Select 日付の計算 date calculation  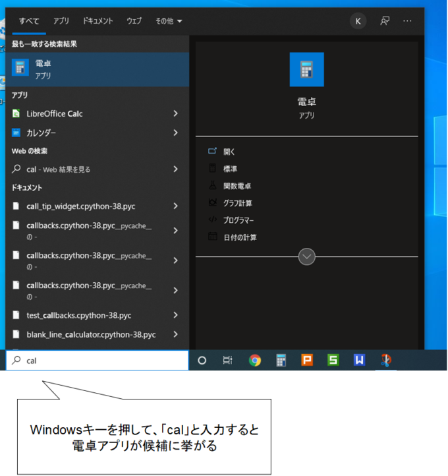240,237
